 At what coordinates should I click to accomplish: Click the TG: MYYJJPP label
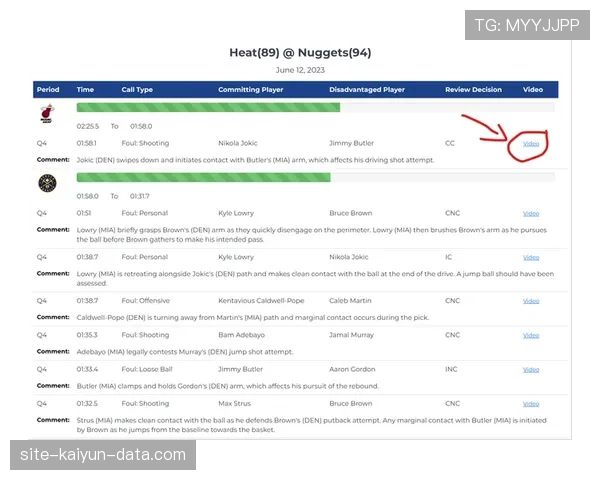point(526,25)
